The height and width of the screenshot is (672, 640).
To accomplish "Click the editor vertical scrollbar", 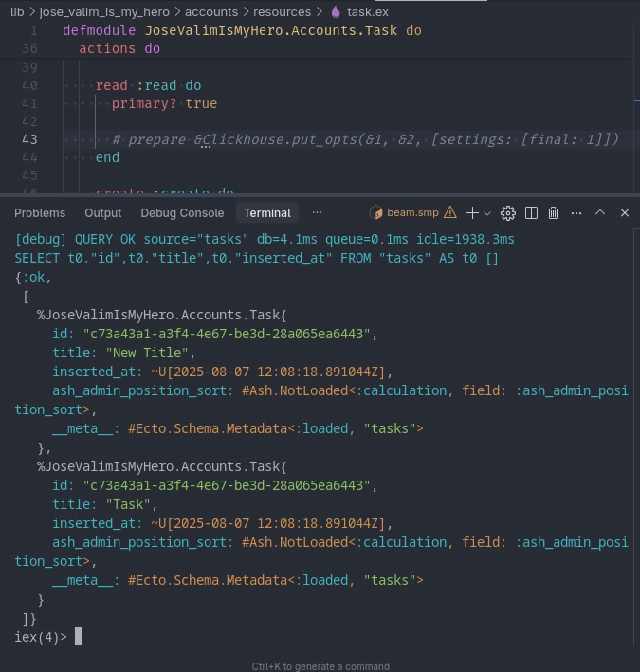I will click(636, 107).
